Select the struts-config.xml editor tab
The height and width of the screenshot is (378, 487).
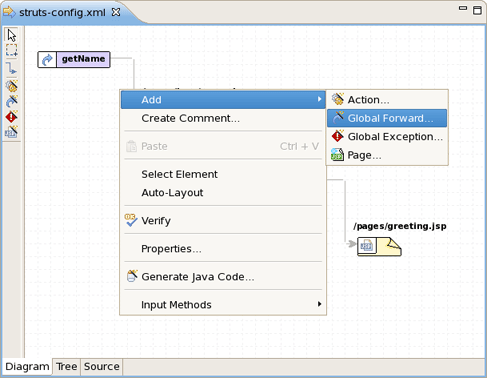62,13
